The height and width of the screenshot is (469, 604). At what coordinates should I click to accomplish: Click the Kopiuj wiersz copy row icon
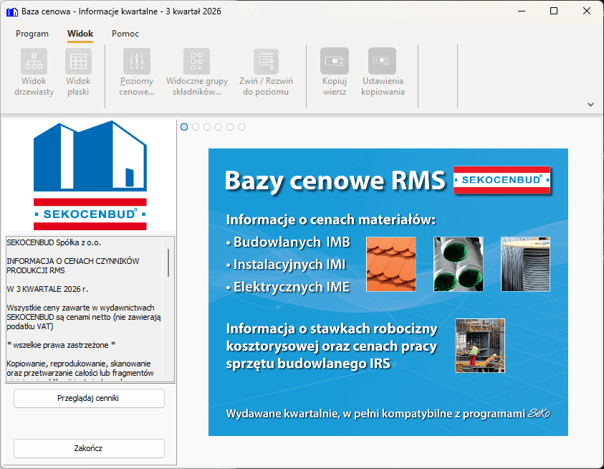pos(334,61)
